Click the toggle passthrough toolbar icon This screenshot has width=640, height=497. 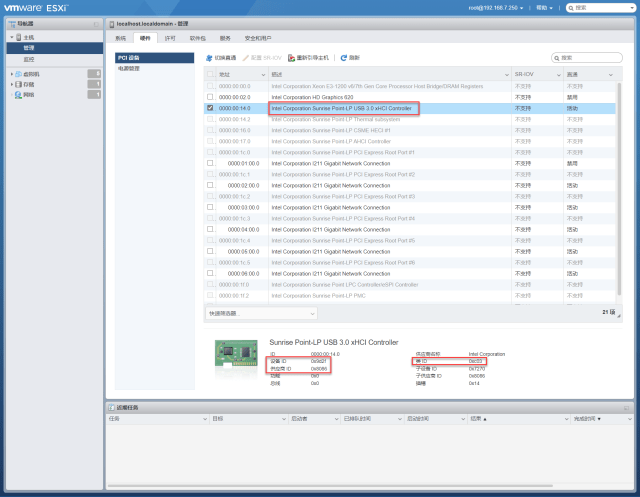coord(209,58)
